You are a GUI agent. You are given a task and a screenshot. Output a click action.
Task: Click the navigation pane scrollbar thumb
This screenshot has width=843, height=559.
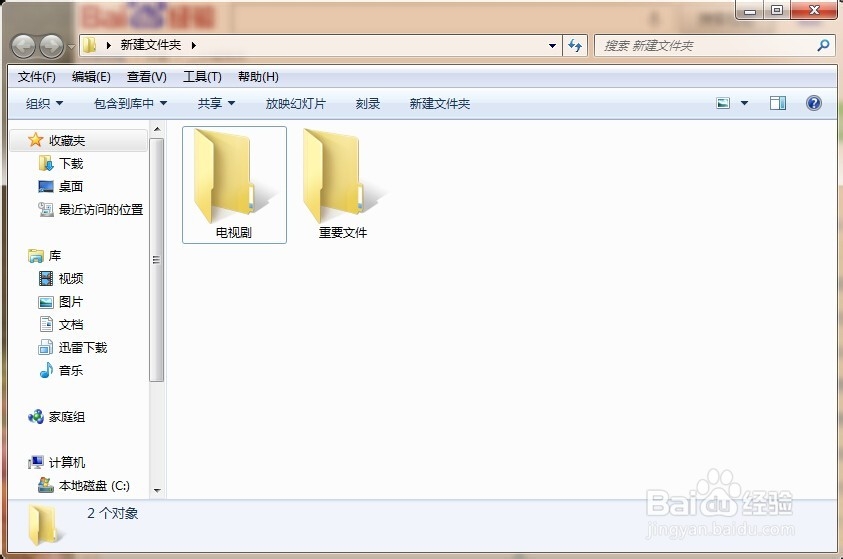156,260
